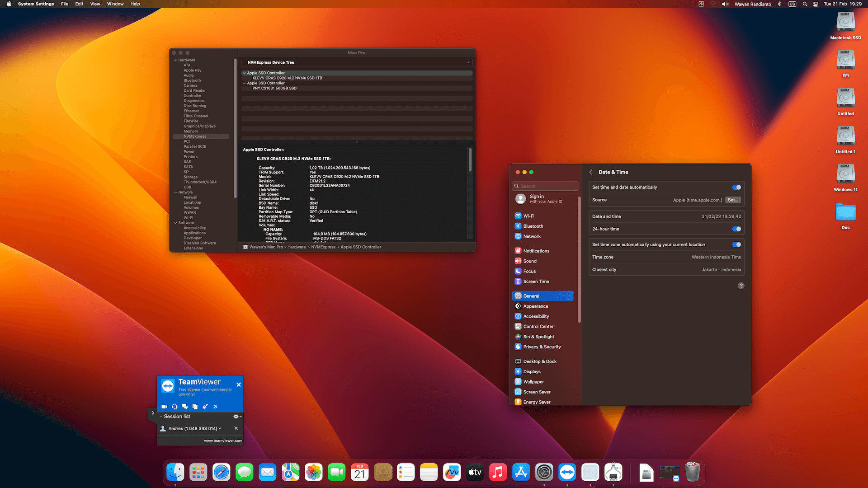Collapse the Hardware tree in System Information
The width and height of the screenshot is (868, 488).
coord(175,60)
